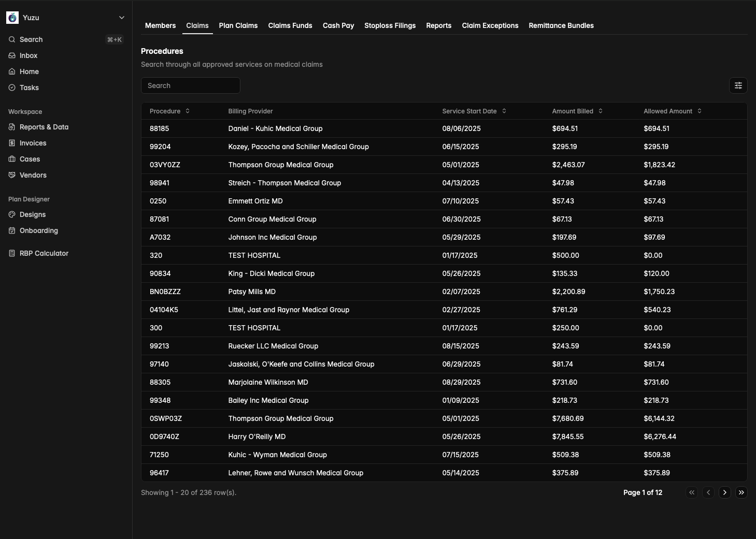Open Invoices in the sidebar
Screen dimensions: 756x539
click(x=66, y=143)
